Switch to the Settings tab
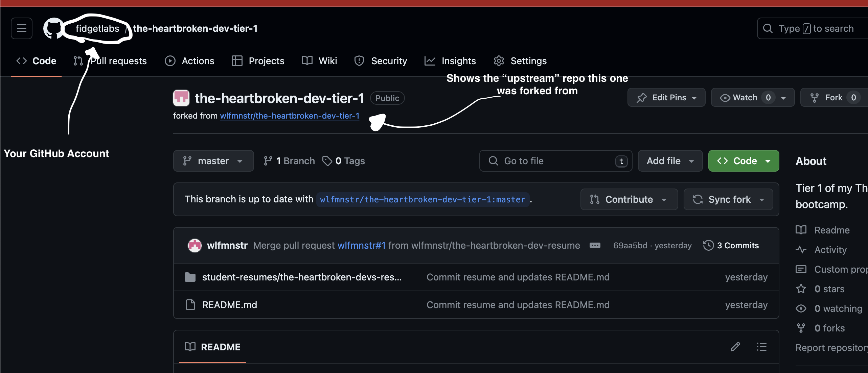This screenshot has width=868, height=373. click(x=520, y=61)
